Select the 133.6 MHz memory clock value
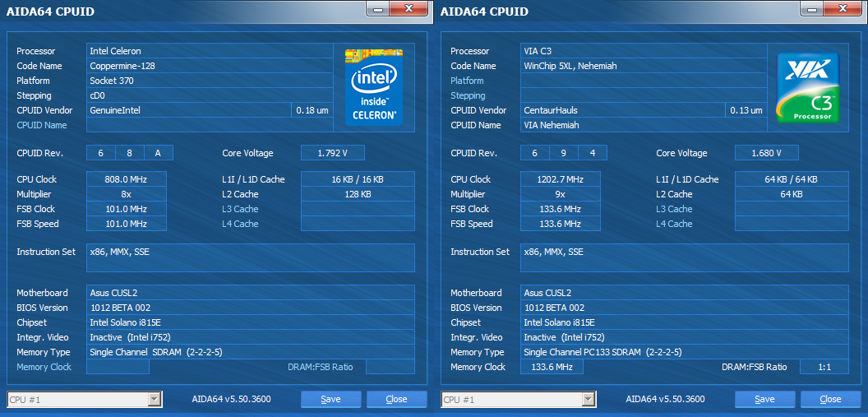Viewport: 868px width, 417px height. [552, 367]
